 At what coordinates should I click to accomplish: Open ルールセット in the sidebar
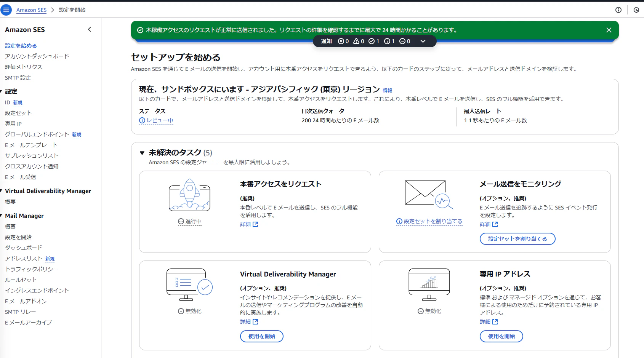21,280
